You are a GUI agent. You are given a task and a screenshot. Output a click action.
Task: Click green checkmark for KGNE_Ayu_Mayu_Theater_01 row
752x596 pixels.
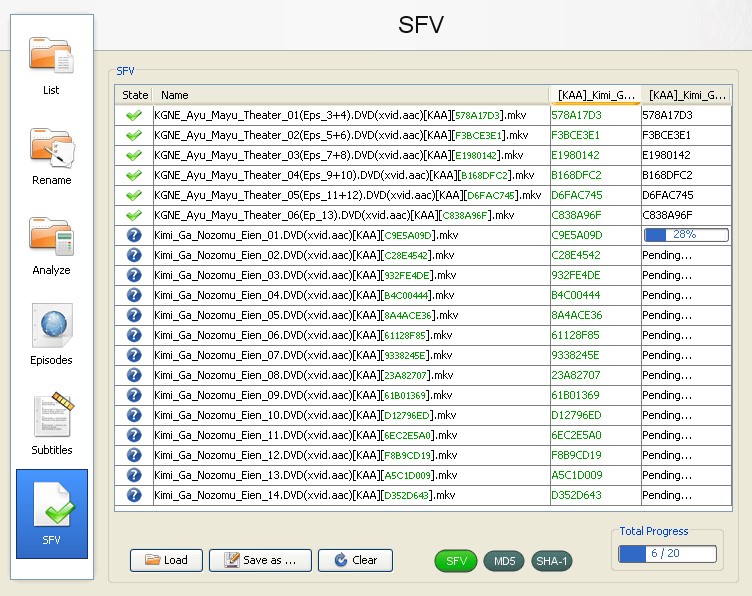click(134, 115)
